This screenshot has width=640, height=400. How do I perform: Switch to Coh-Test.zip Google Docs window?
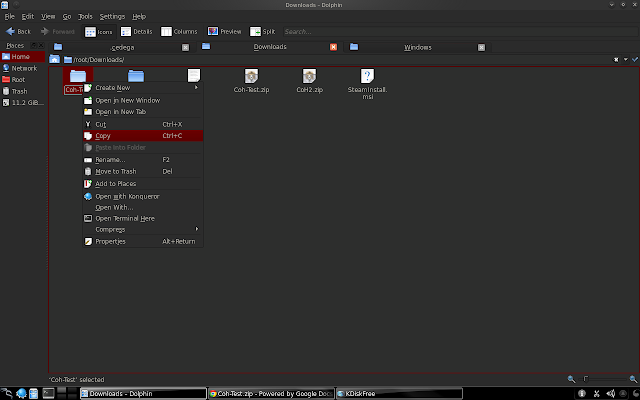pyautogui.click(x=271, y=393)
